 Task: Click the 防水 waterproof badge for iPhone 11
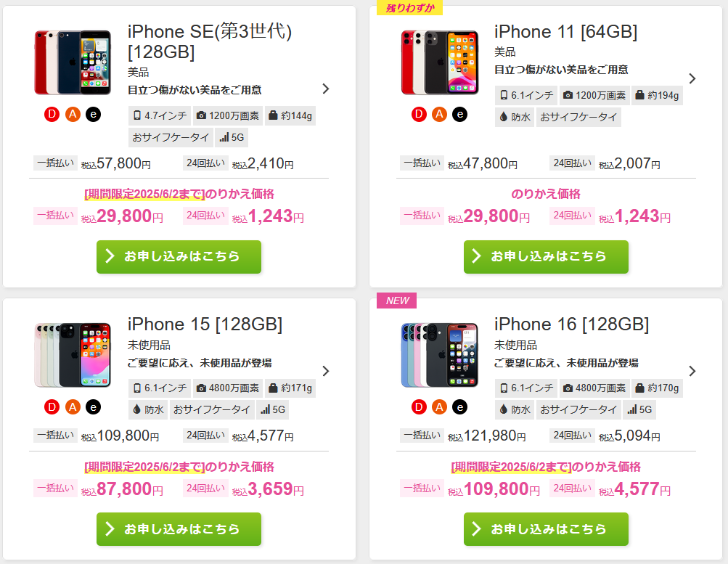tap(515, 117)
